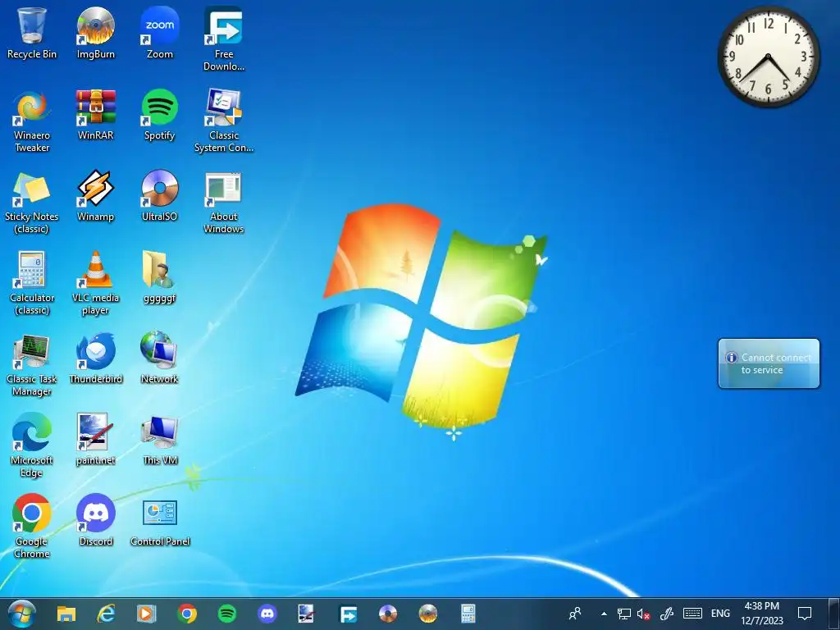Select the Google Chrome desktop shortcut
This screenshot has height=630, width=840.
tap(32, 527)
